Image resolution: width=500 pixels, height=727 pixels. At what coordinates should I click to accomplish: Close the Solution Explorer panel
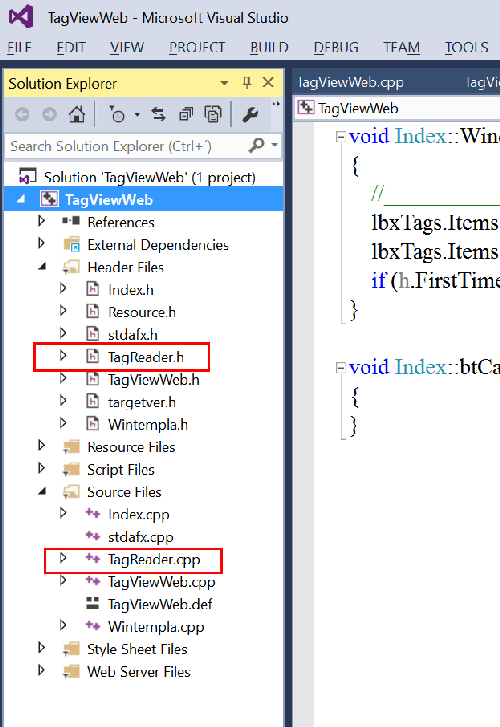coord(268,83)
